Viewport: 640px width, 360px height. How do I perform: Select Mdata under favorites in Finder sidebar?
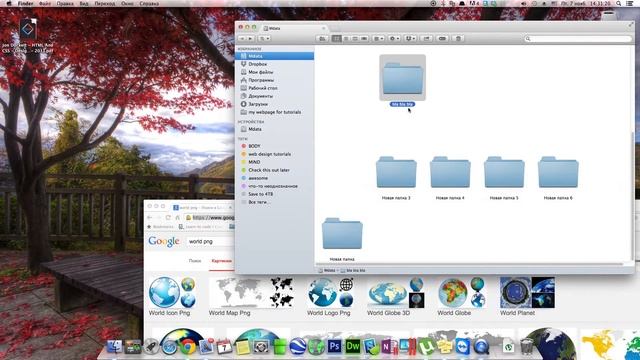click(274, 56)
